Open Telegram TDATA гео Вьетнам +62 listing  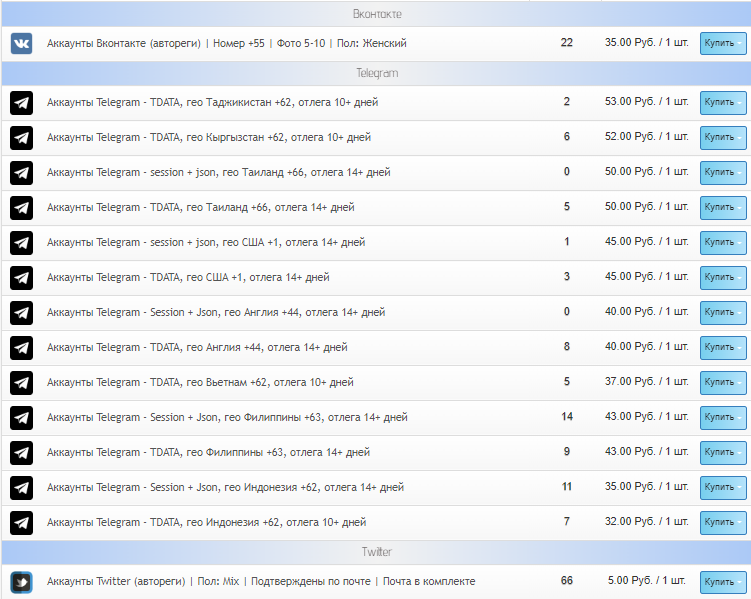(200, 382)
